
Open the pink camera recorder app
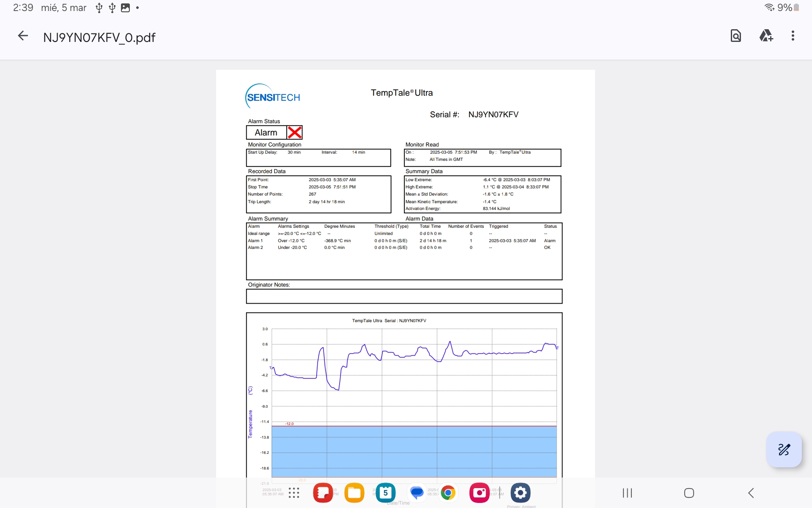click(x=480, y=493)
